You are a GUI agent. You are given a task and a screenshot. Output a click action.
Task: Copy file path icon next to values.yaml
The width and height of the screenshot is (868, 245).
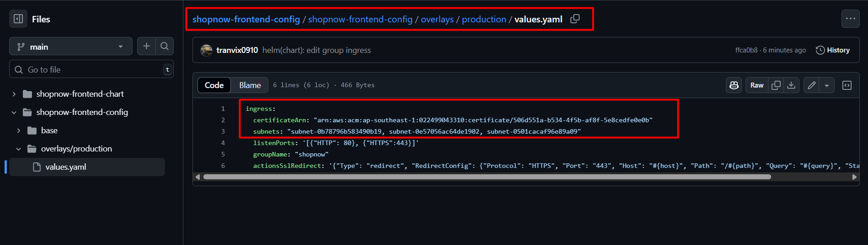[575, 19]
